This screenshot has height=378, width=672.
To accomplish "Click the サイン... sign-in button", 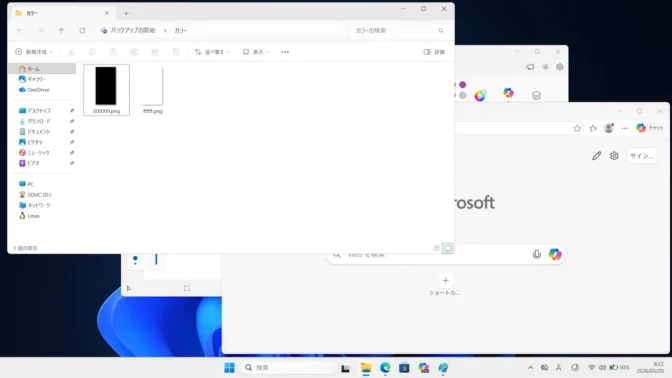I will click(642, 156).
